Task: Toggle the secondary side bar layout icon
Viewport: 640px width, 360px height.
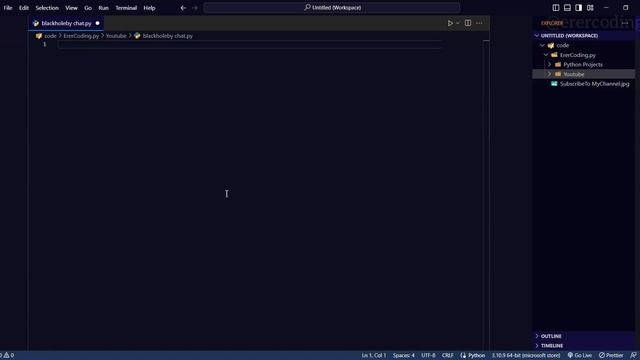Action: 579,8
